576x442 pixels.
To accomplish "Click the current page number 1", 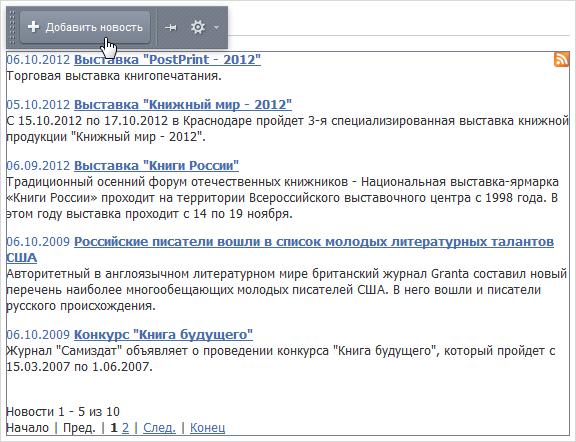I will pos(114,428).
